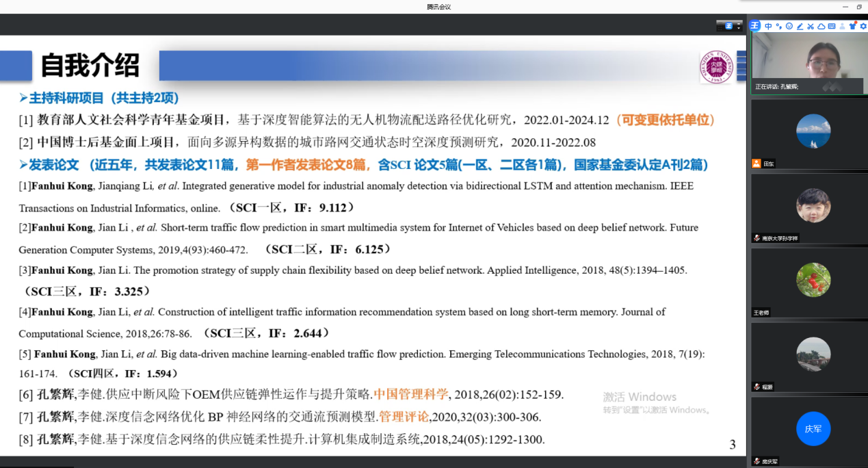The height and width of the screenshot is (468, 868).
Task: Select the handwriting pen icon in IME toolbar
Action: pos(800,26)
